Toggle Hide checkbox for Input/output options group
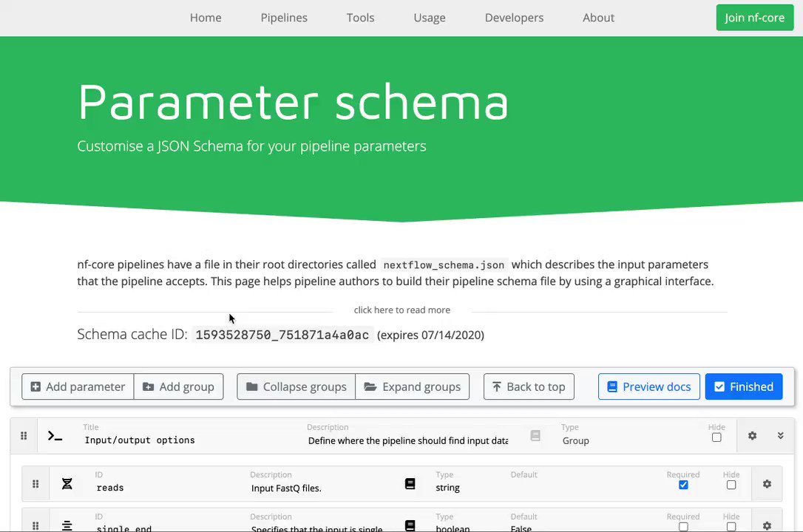 (x=716, y=437)
